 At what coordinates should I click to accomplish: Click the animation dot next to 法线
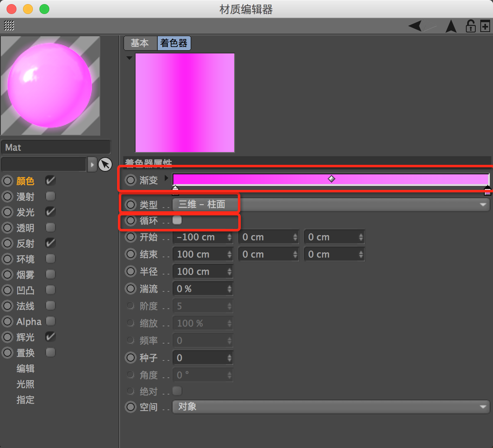7,306
